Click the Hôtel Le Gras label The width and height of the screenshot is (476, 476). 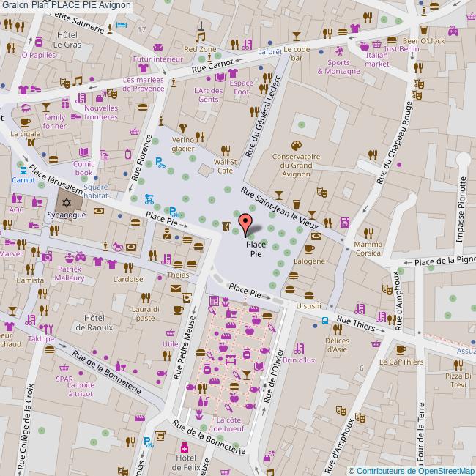tap(67, 40)
